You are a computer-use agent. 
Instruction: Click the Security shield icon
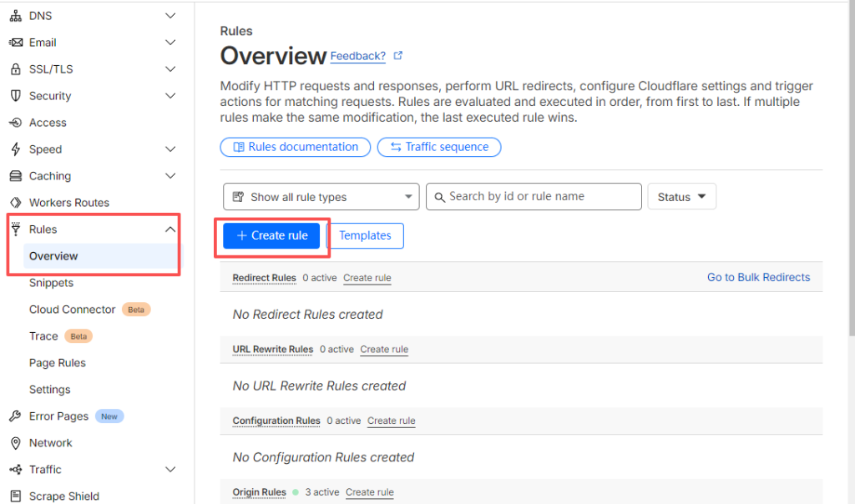[x=14, y=96]
